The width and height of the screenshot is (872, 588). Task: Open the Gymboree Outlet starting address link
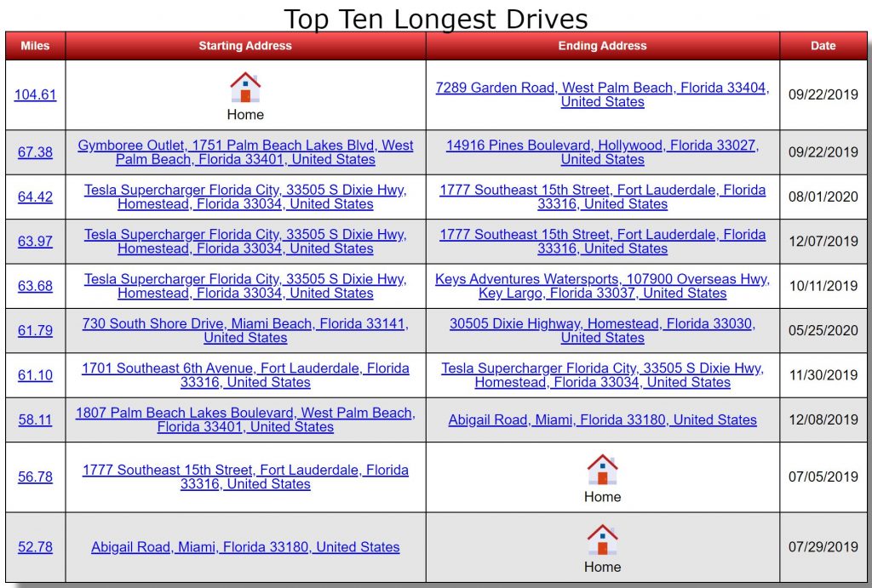pyautogui.click(x=245, y=152)
